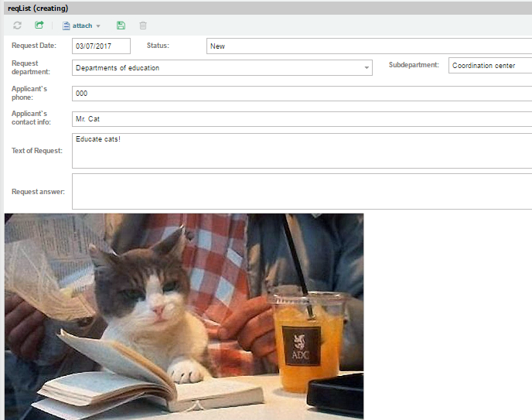Click the Status field showing New
The width and height of the screenshot is (532, 420).
[x=368, y=46]
